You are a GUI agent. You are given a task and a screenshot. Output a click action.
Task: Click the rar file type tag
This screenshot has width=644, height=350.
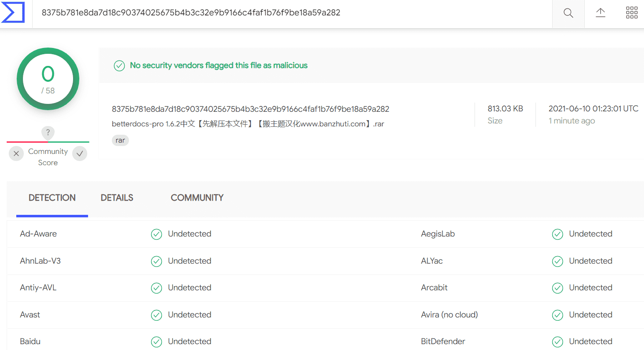tap(120, 140)
